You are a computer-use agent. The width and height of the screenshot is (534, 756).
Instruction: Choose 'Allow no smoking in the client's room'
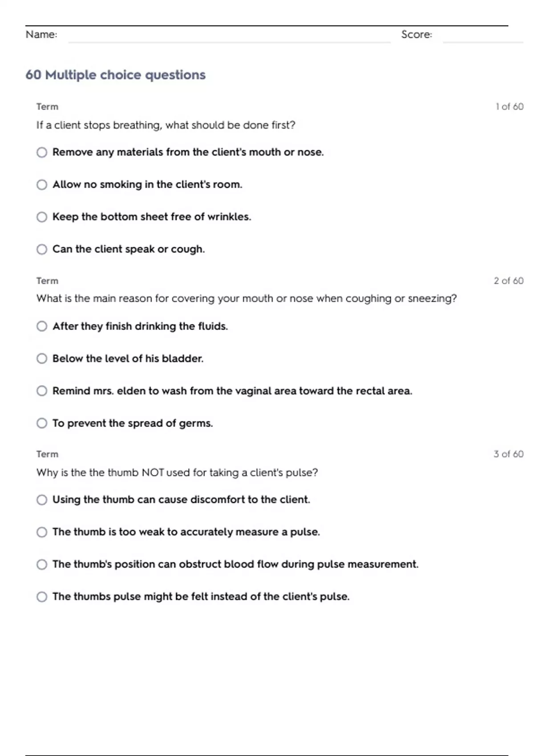42,185
